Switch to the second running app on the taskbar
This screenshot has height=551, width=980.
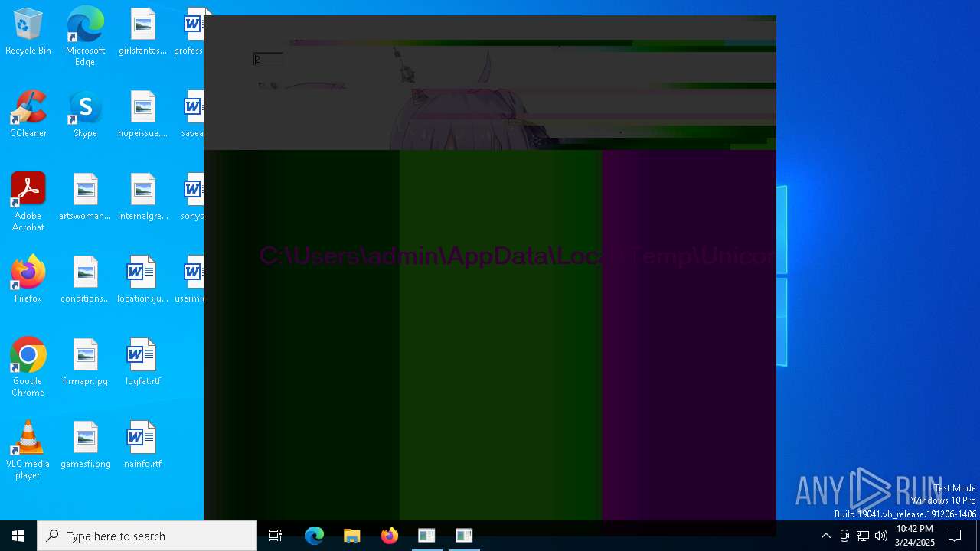click(464, 536)
